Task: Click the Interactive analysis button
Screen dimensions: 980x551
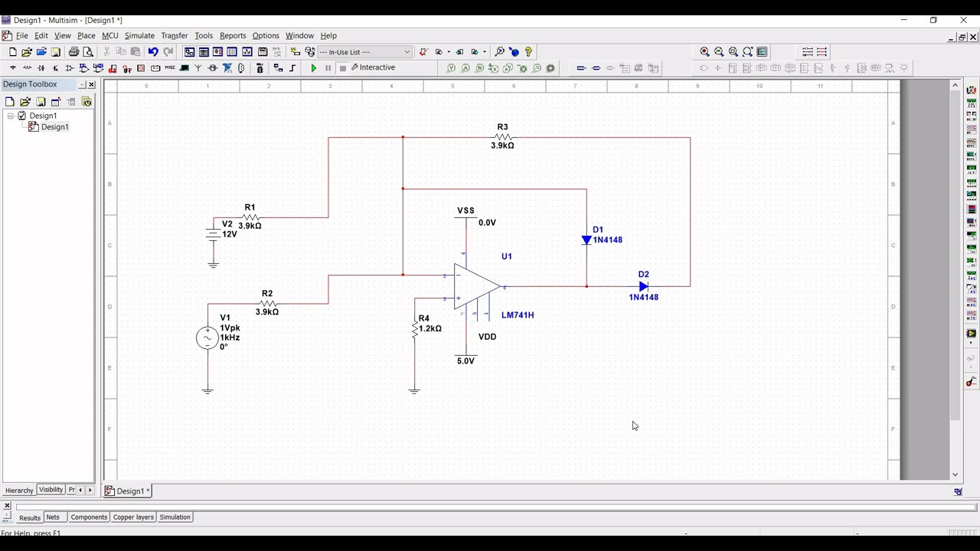Action: (374, 67)
